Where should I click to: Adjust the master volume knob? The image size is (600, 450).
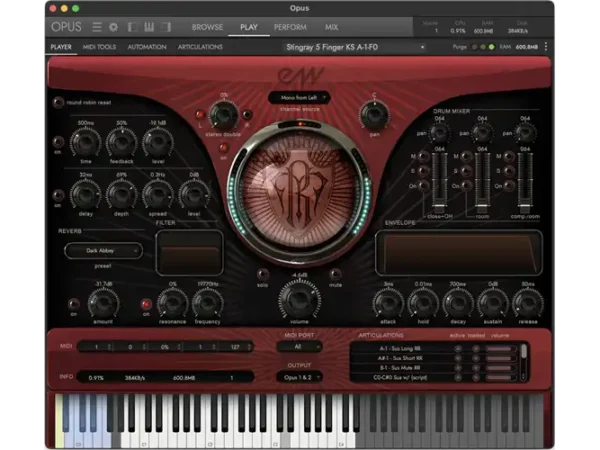299,299
